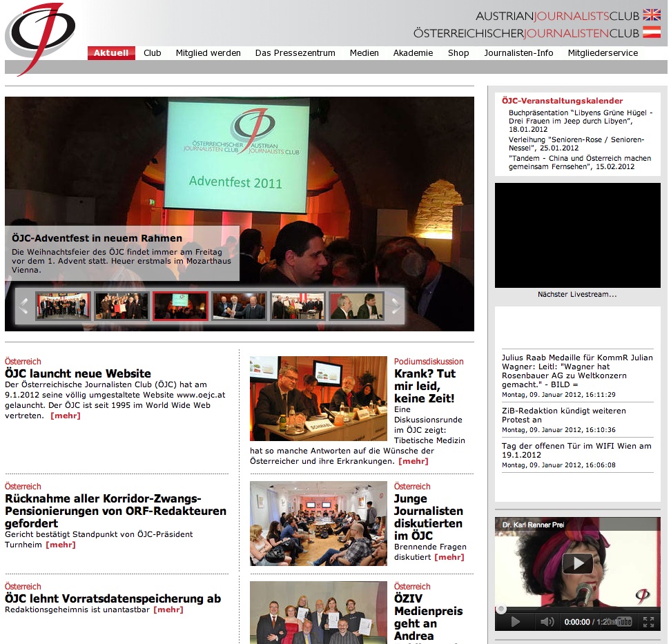Open the Shop section from the navigation
The width and height of the screenshot is (671, 644).
[458, 52]
